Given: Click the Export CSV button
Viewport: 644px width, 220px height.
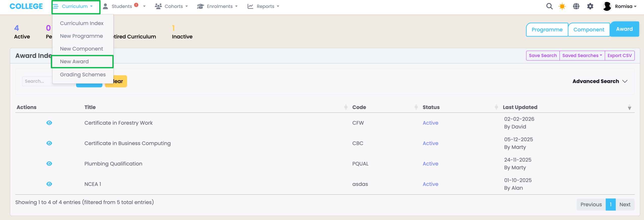Looking at the screenshot, I should pyautogui.click(x=619, y=56).
